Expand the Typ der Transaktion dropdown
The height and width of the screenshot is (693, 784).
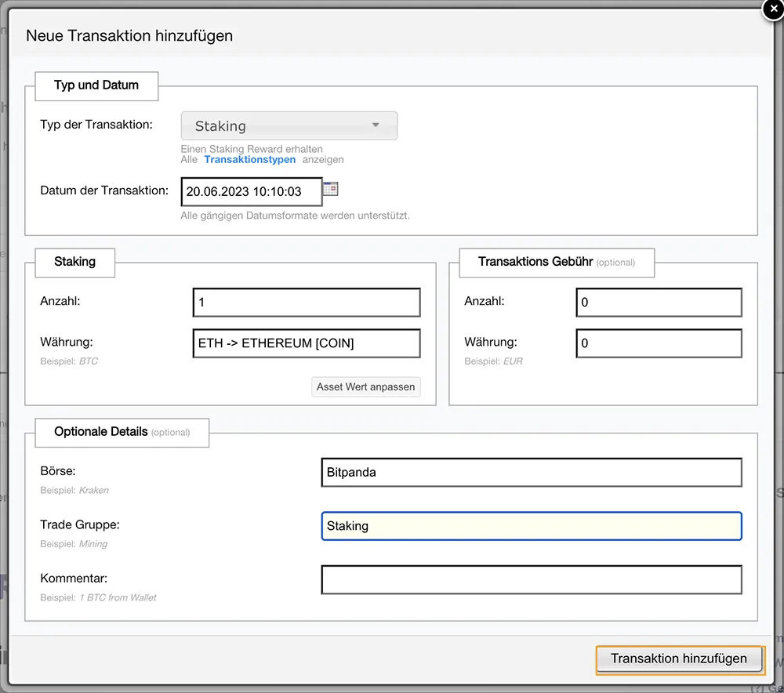289,125
